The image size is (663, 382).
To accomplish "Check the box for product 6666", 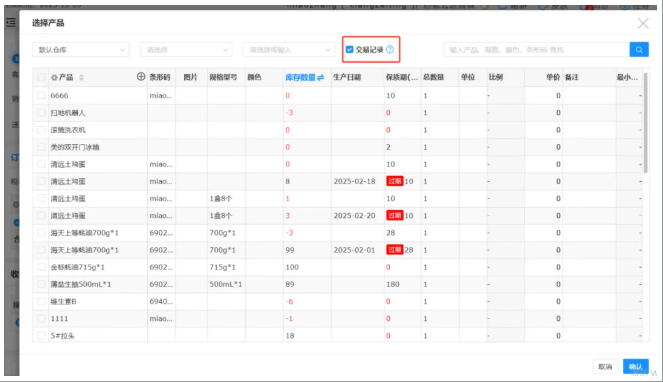I will (x=41, y=95).
